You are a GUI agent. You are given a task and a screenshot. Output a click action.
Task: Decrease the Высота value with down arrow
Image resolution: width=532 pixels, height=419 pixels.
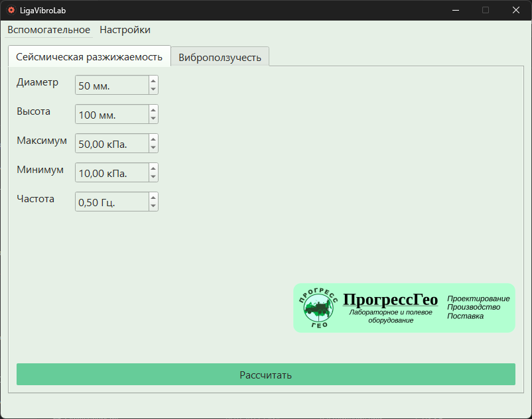153,118
